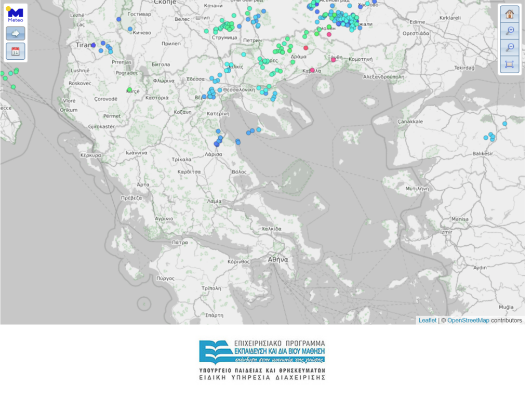Open the OpenStreetMap attribution link
The height and width of the screenshot is (397, 532).
[468, 321]
